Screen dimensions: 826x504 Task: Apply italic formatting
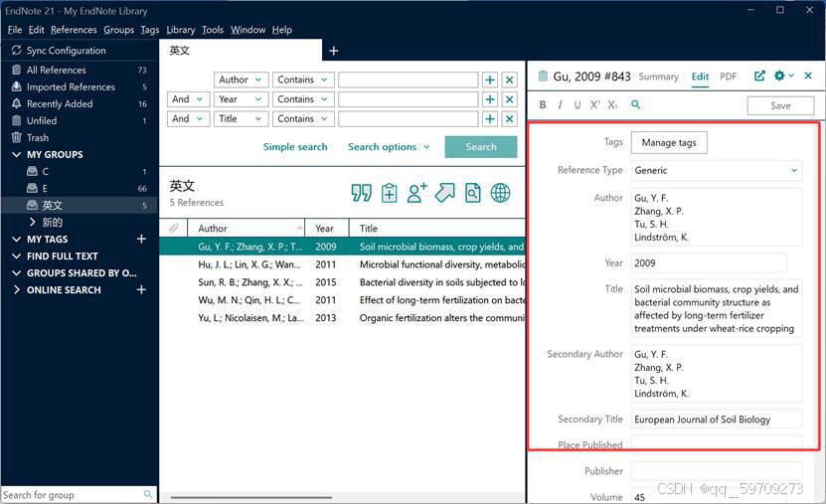coord(560,104)
